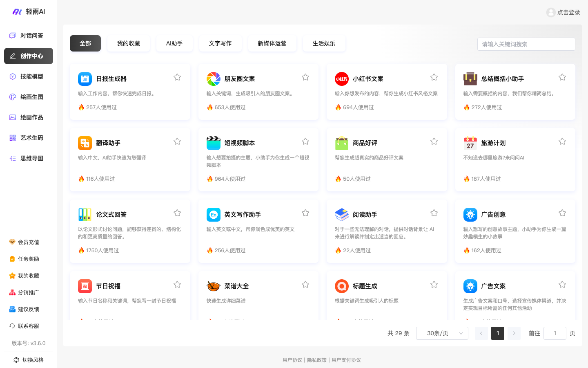Select 技能模型 in the sidebar
588x368 pixels.
coord(28,76)
